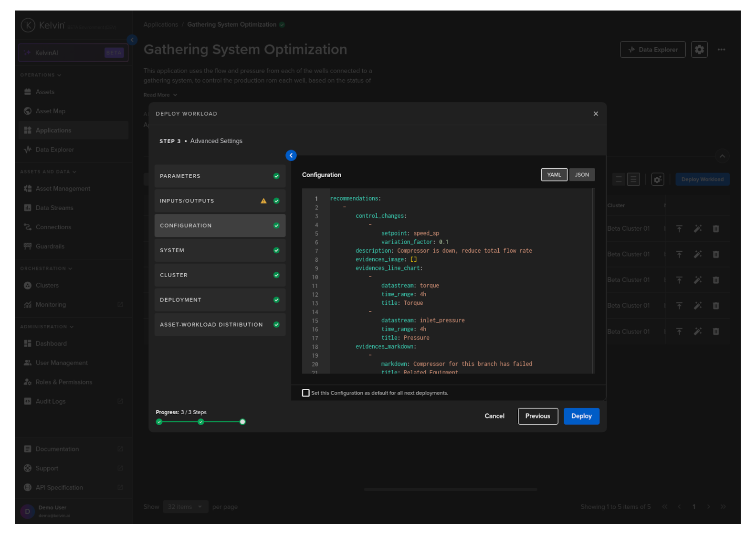Image resolution: width=756 pixels, height=535 pixels.
Task: Click the three-dot more options icon
Action: 721,50
